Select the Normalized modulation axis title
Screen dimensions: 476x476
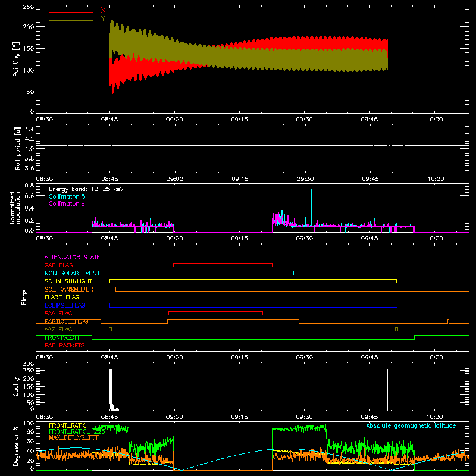pos(15,208)
